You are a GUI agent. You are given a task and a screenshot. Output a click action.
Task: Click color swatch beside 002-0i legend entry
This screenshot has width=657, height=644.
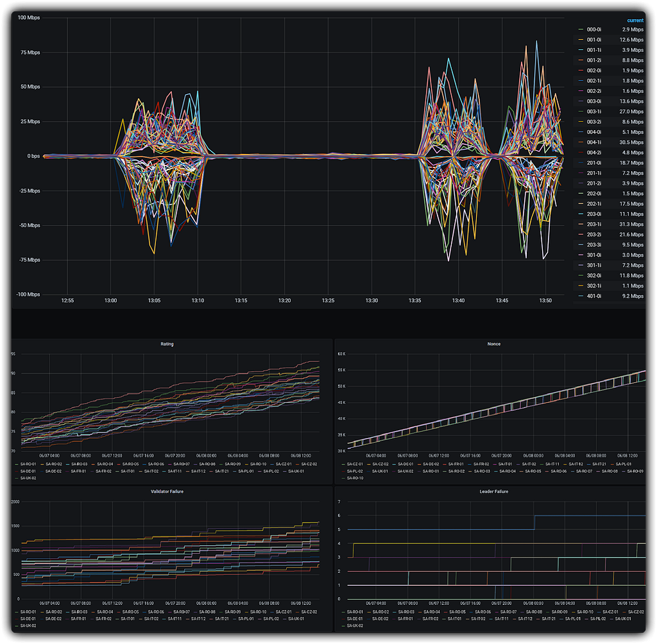(581, 71)
